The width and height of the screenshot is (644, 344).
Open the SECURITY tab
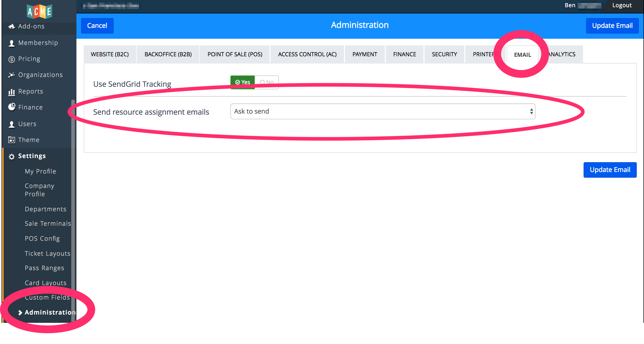point(444,54)
